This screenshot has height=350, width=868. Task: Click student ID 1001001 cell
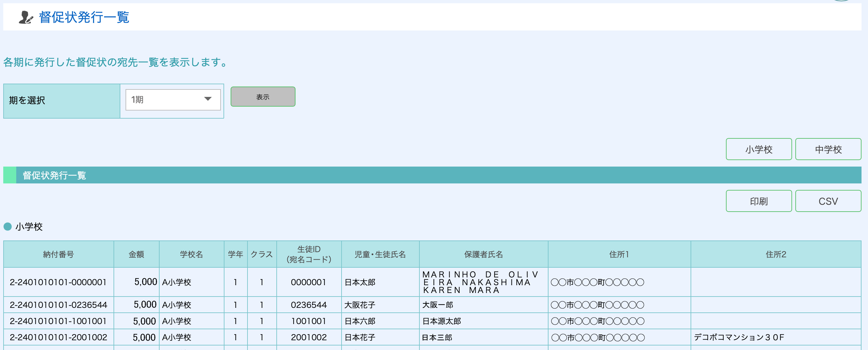(308, 321)
